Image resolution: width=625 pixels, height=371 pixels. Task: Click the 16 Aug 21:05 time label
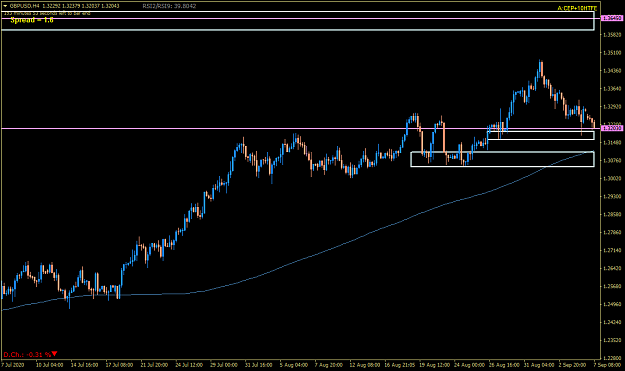click(399, 365)
